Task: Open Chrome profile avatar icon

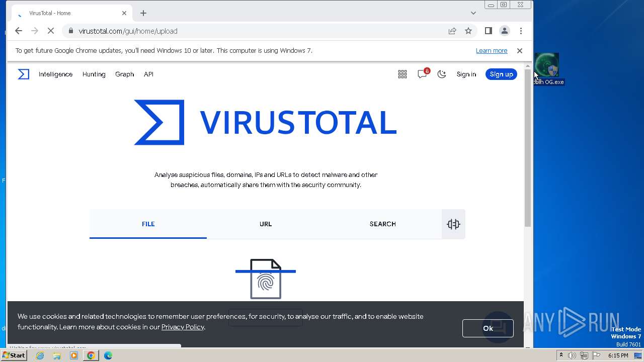Action: coord(504,31)
